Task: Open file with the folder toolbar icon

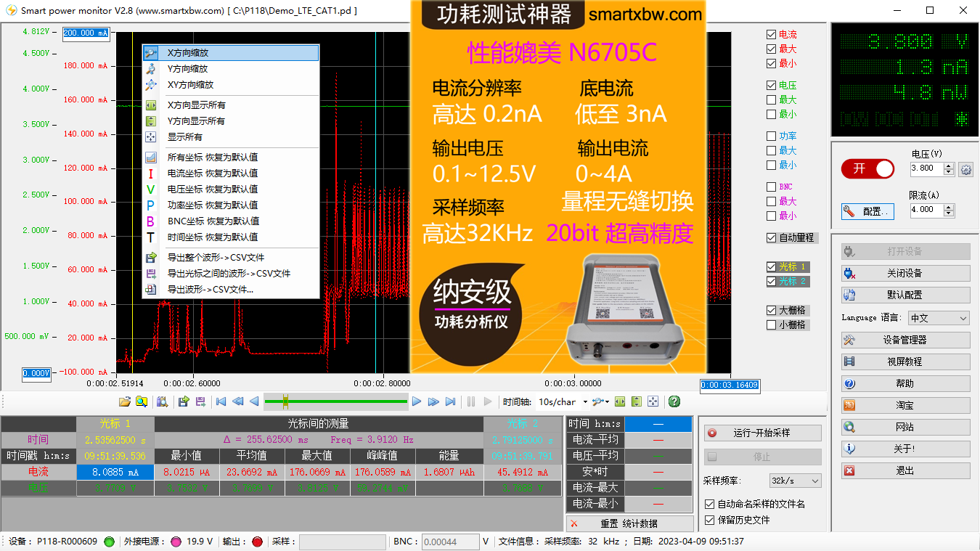Action: pos(125,401)
